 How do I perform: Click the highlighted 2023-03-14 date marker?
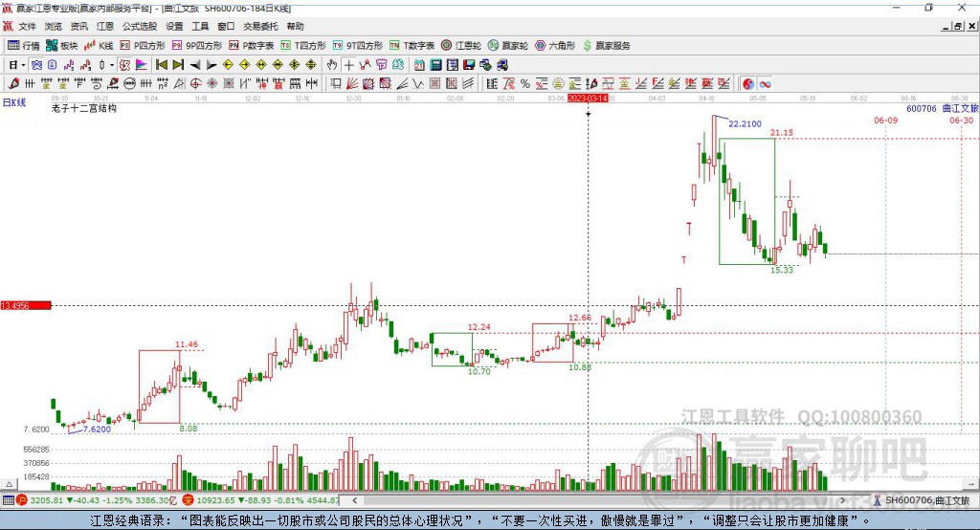pos(588,99)
